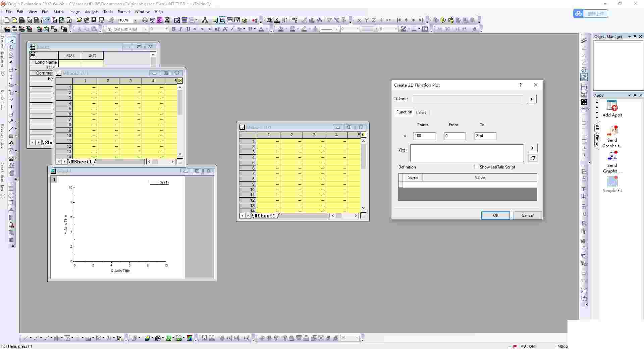The width and height of the screenshot is (644, 349).
Task: Click the restore-window icon beside Y(x) box
Action: [532, 158]
